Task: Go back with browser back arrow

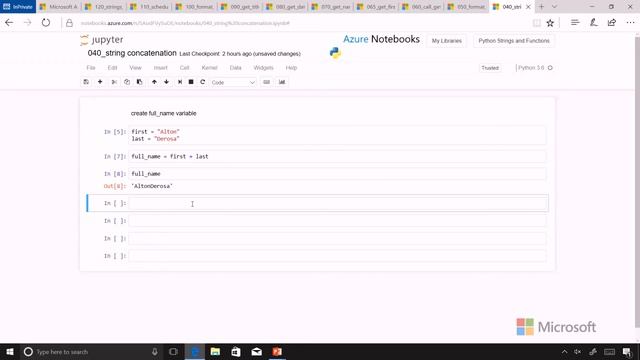Action: coord(9,23)
